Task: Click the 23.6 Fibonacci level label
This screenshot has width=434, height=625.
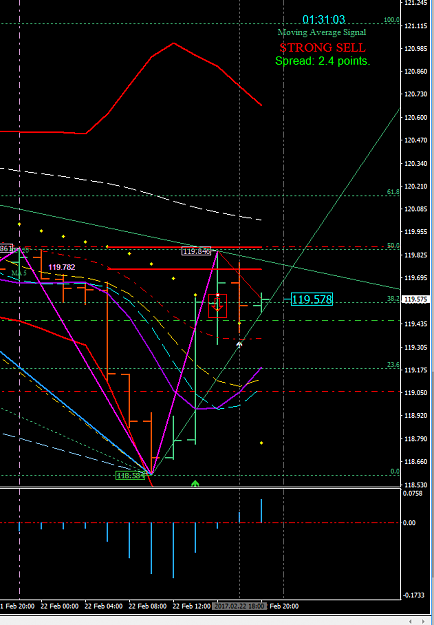Action: click(393, 365)
